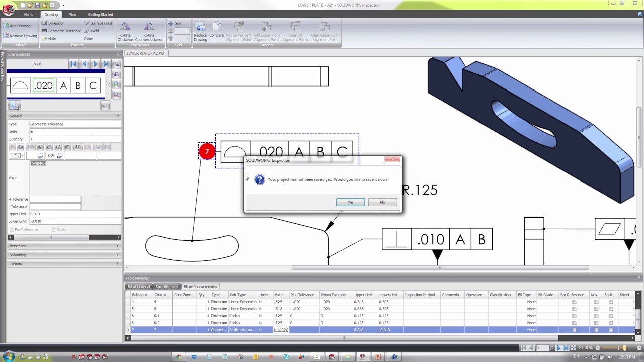Select the Rotate Counterclockwise operation
Viewport: 644px width, 362px height.
click(149, 31)
